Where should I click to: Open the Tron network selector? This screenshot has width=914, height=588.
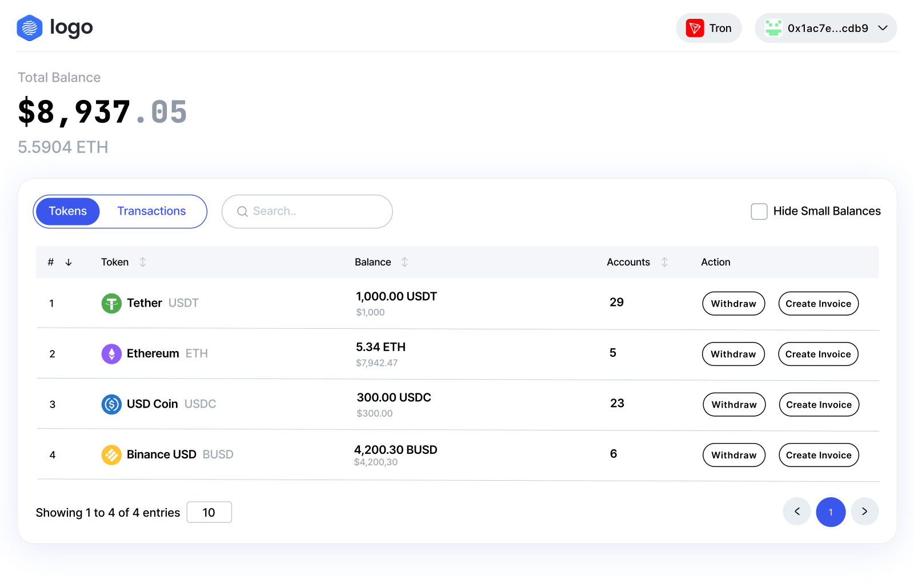pyautogui.click(x=709, y=28)
